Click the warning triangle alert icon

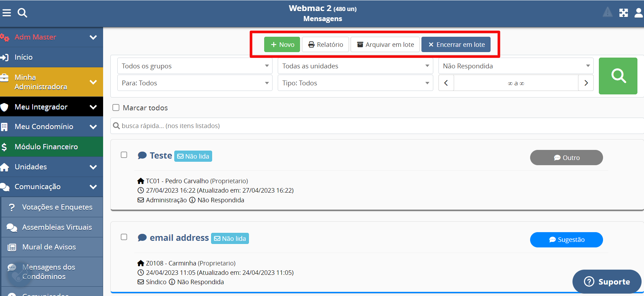point(608,12)
